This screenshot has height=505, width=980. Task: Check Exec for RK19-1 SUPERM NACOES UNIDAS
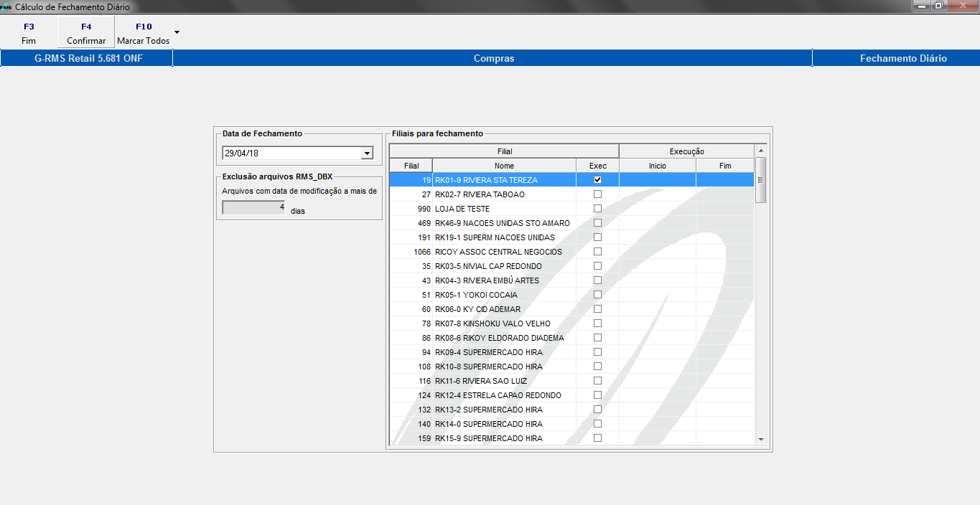[x=597, y=237]
